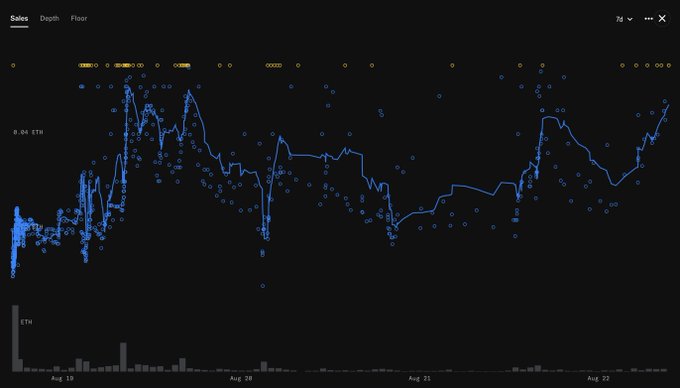Click the tallest volume bar at chart start

click(15, 339)
